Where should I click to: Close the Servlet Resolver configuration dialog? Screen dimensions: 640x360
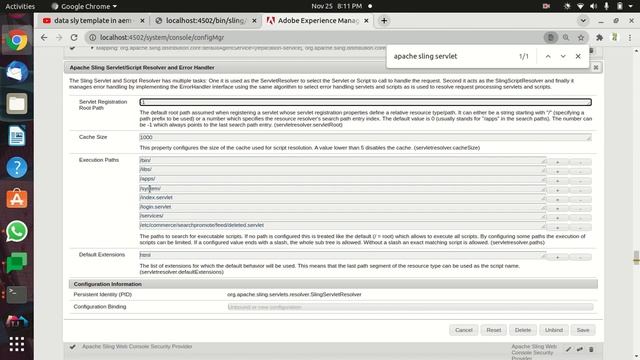coord(596,67)
